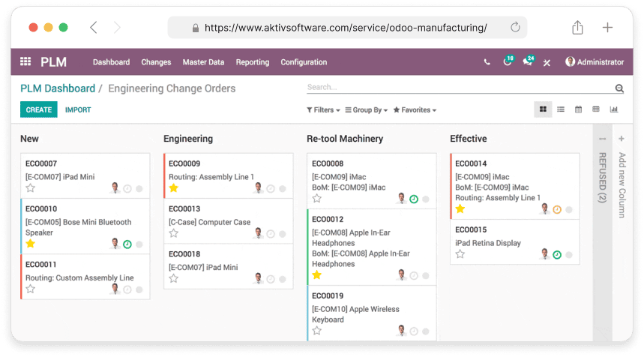Screen dimensions: 644x357
Task: Open the graph view icon
Action: pyautogui.click(x=614, y=109)
